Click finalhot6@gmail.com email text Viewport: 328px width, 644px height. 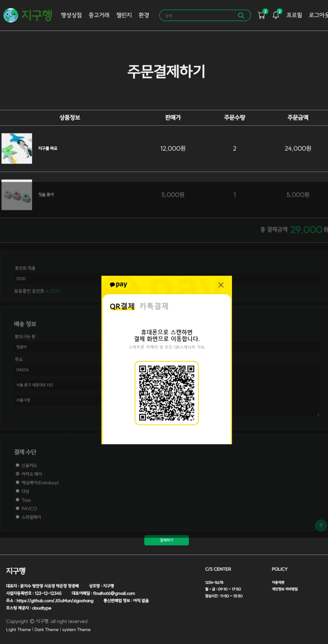(x=114, y=593)
